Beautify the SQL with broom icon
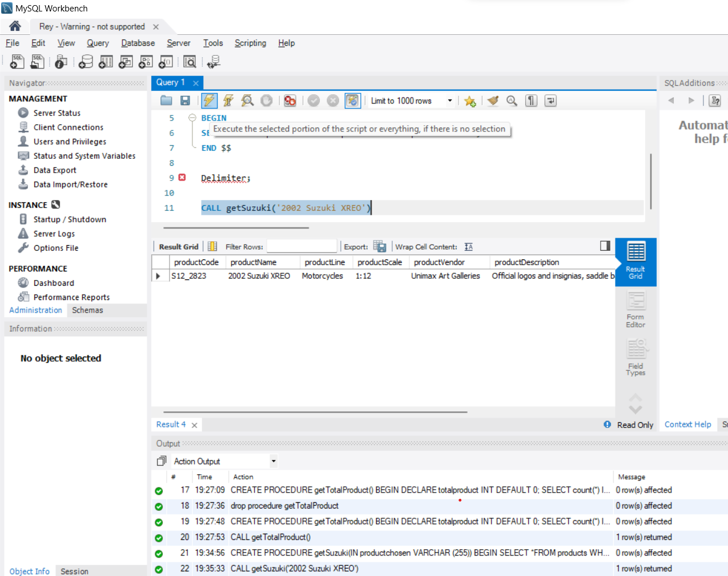This screenshot has width=728, height=576. [x=493, y=101]
